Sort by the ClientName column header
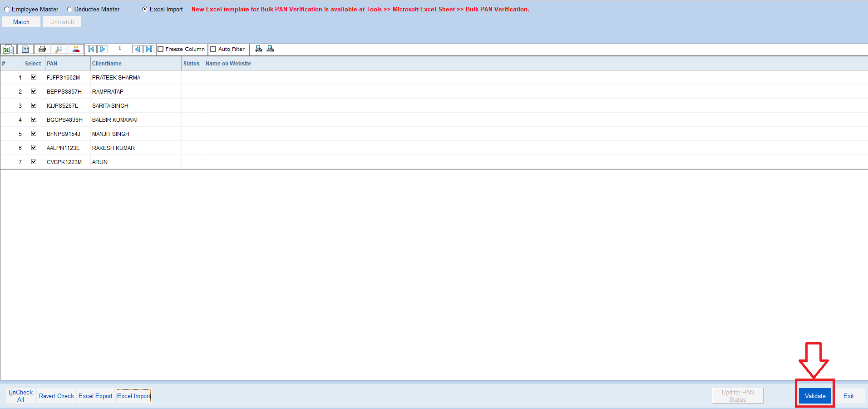Image resolution: width=868 pixels, height=409 pixels. (x=136, y=64)
